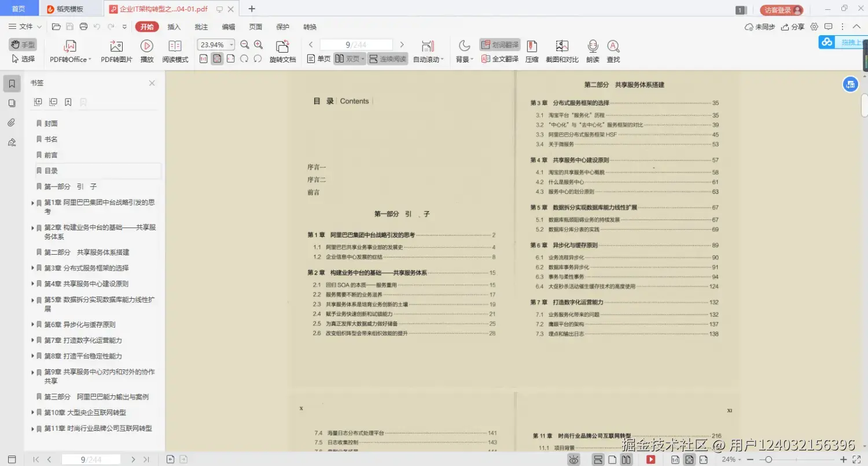The height and width of the screenshot is (466, 868).
Task: Expand 第6章 异步化与缓存原则 bookmark
Action: tap(32, 325)
